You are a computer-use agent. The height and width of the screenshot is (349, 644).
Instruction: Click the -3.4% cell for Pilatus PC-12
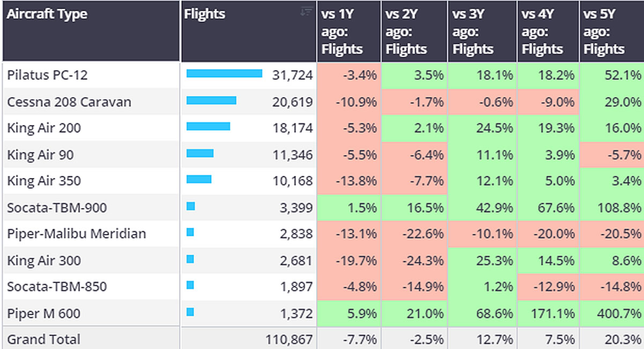[349, 75]
